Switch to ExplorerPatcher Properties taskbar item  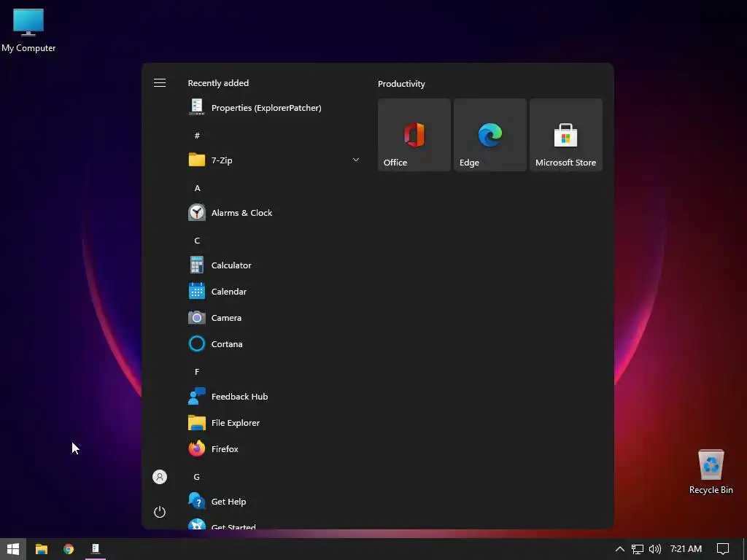(96, 548)
